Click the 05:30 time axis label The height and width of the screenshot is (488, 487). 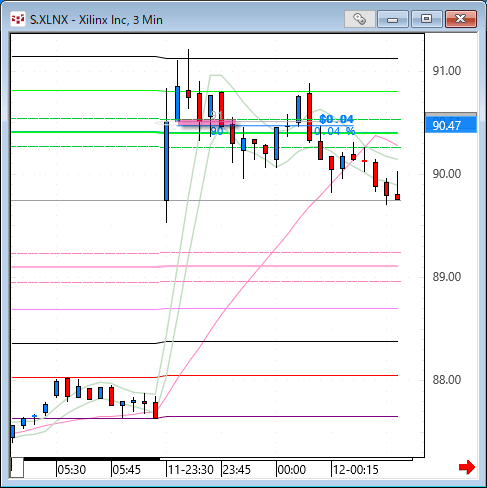(72, 470)
